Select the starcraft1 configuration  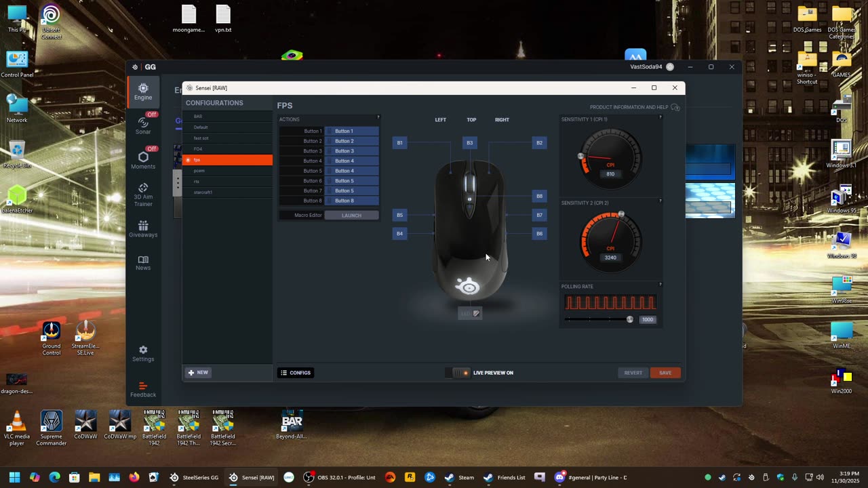228,192
